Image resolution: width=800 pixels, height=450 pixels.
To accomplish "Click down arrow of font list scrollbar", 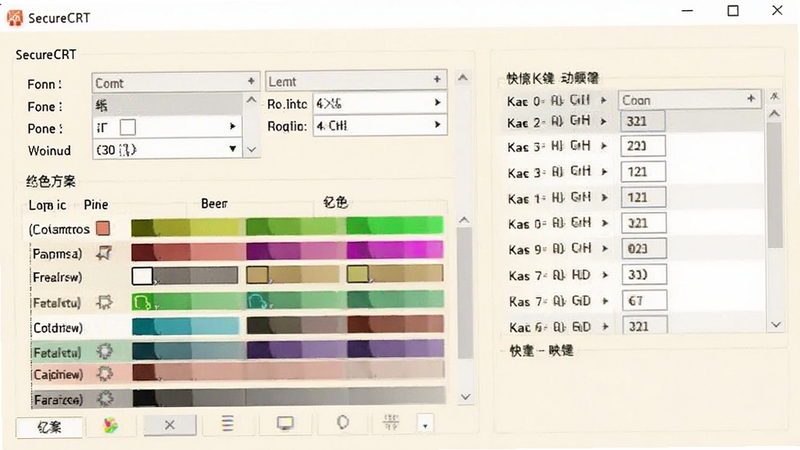I will click(252, 150).
